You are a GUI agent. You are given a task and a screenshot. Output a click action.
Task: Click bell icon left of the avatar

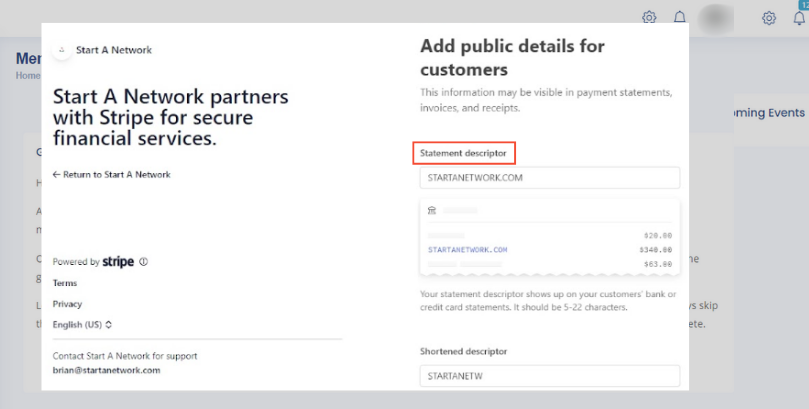coord(680,17)
